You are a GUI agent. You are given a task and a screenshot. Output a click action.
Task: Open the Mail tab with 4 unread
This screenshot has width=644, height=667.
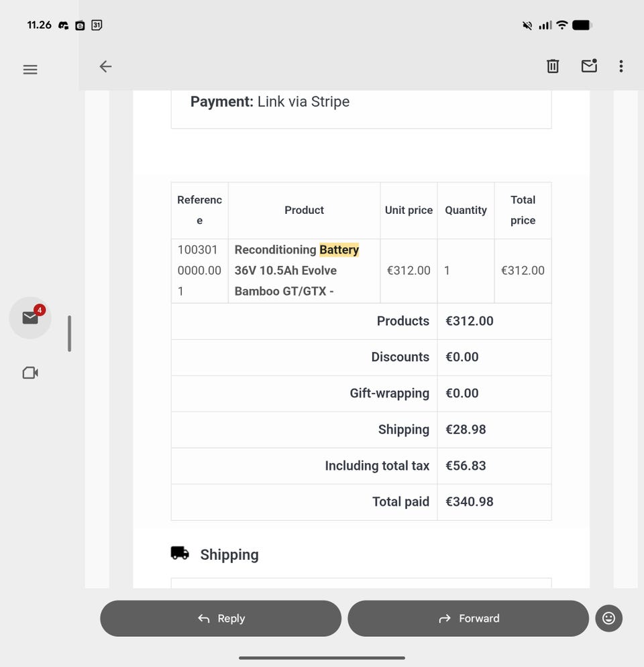click(x=30, y=318)
